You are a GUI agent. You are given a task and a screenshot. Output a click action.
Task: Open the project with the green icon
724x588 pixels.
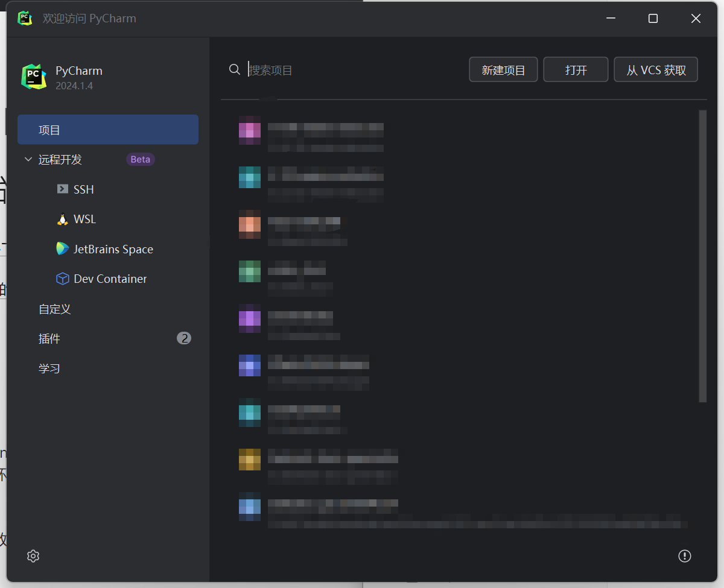(250, 271)
